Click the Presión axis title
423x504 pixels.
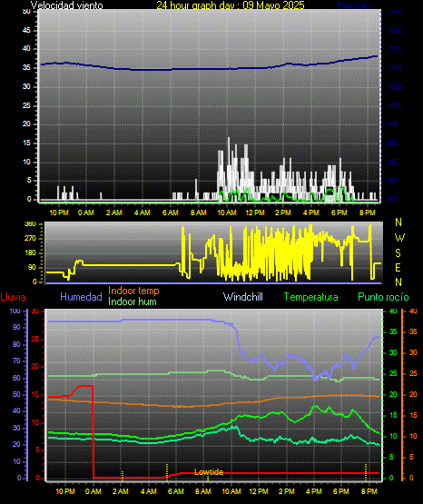(353, 5)
